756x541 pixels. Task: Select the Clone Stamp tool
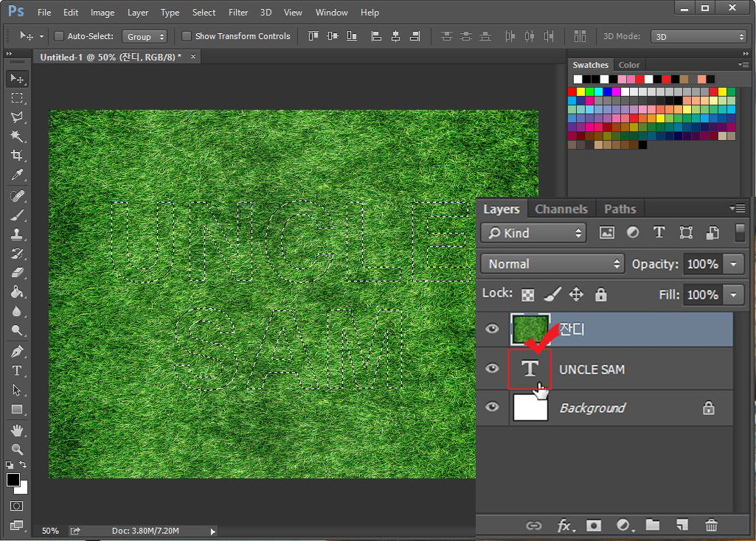(x=17, y=234)
